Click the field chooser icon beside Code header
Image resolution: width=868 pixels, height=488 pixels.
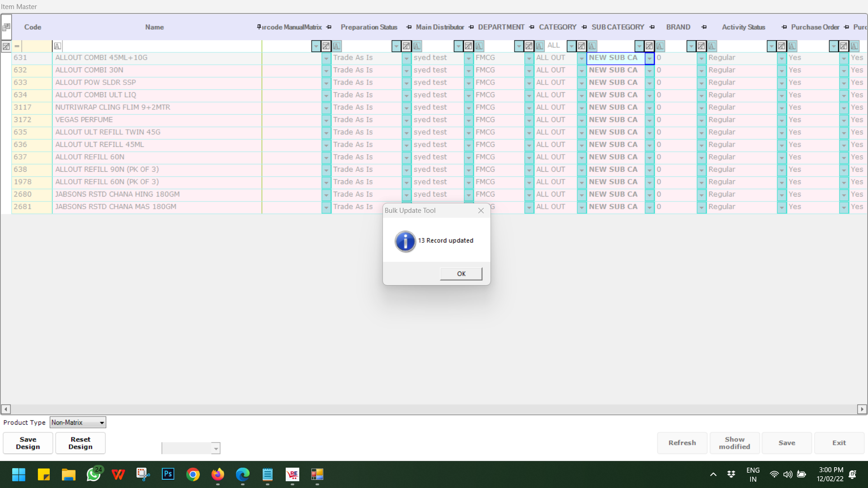click(x=6, y=27)
